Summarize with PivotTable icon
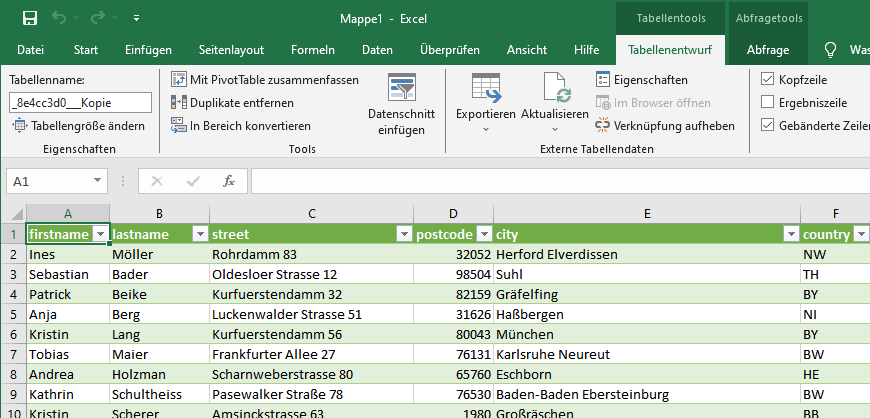870x418 pixels. click(179, 80)
